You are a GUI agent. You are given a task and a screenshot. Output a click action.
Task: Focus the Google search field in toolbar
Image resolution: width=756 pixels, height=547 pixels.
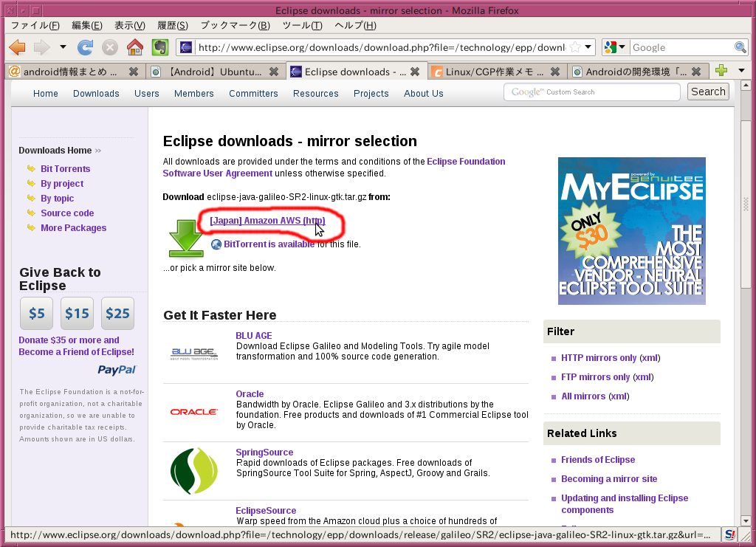681,47
